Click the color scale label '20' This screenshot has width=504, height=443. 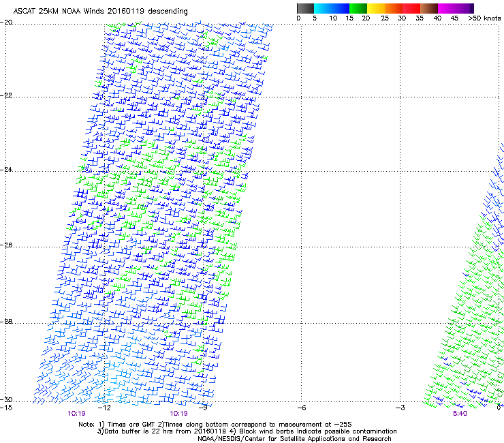366,18
